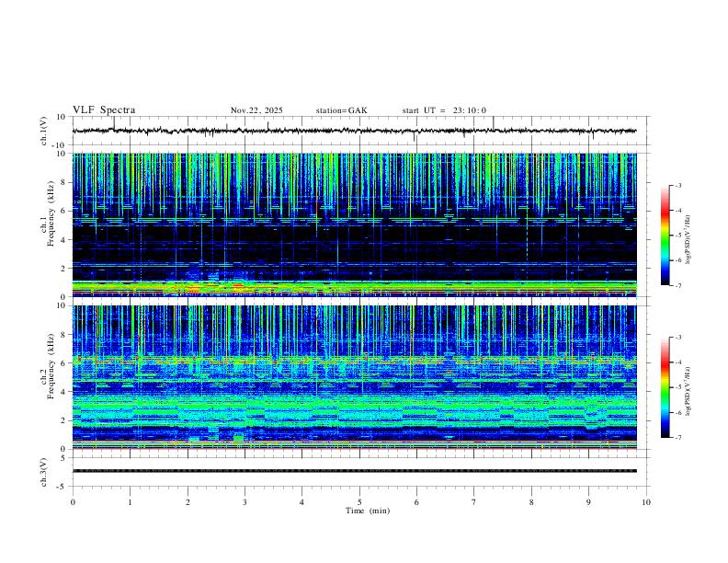Click the "6" kHz tick on ch.1 spectrogram
The width and height of the screenshot is (728, 563).
(64, 211)
